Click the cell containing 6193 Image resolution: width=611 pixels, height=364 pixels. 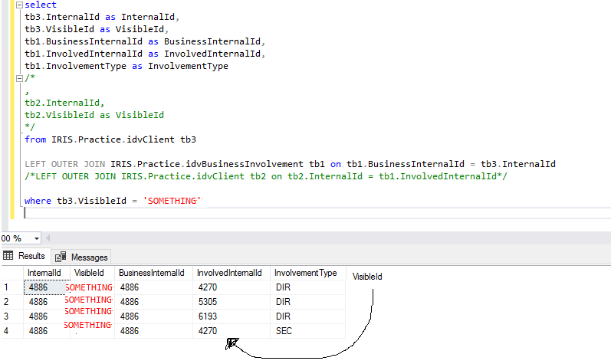pyautogui.click(x=230, y=316)
